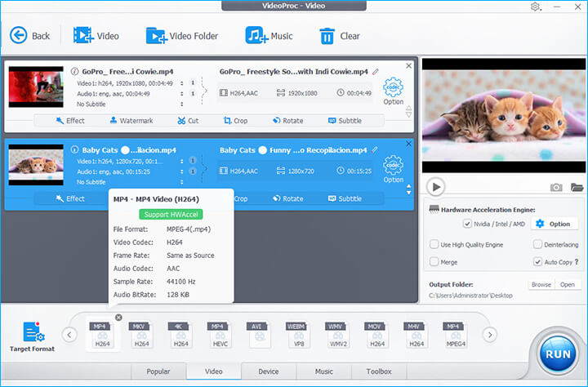Toggle the Nvidia / Intel / AMD checkbox
This screenshot has height=387, width=588.
click(x=467, y=224)
